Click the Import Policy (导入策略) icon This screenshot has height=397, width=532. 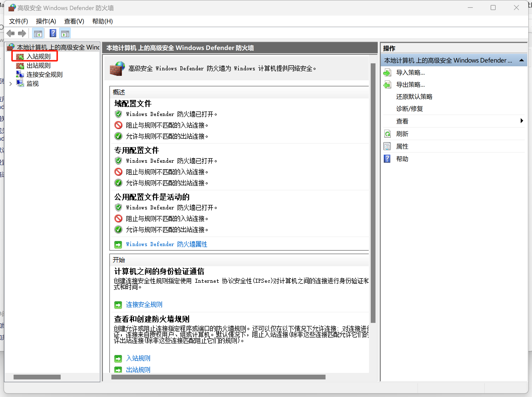[387, 73]
